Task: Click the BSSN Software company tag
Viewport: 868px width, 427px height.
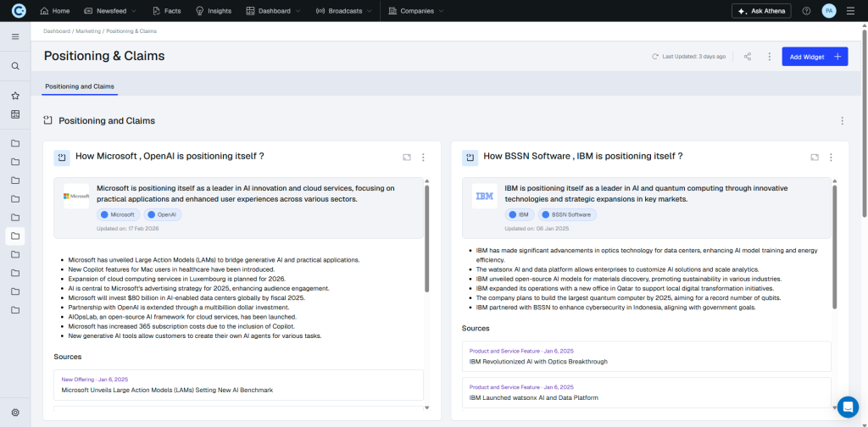Action: (x=567, y=214)
